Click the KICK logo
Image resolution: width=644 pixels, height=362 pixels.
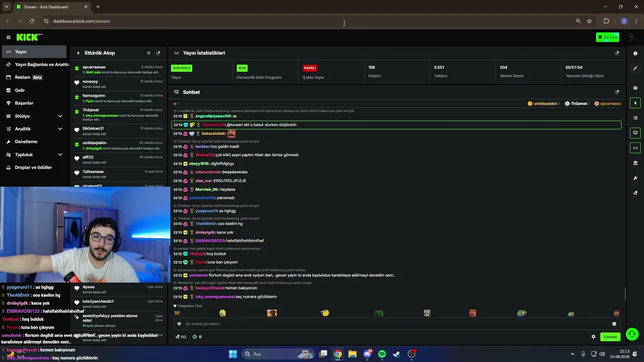29,37
